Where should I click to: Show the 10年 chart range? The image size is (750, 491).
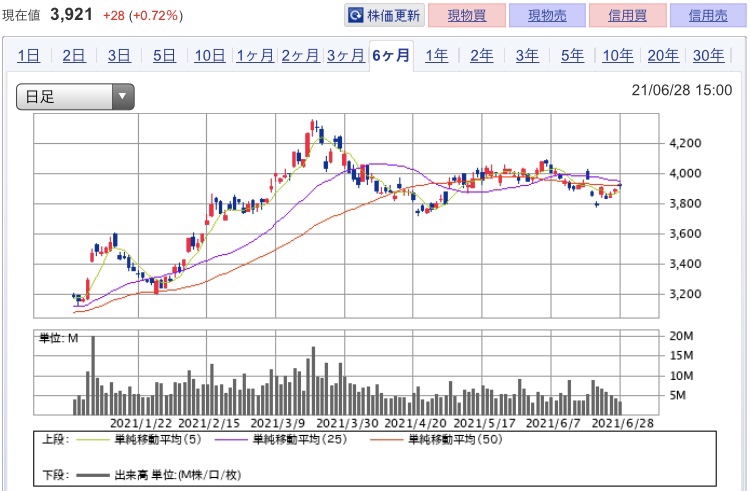618,55
